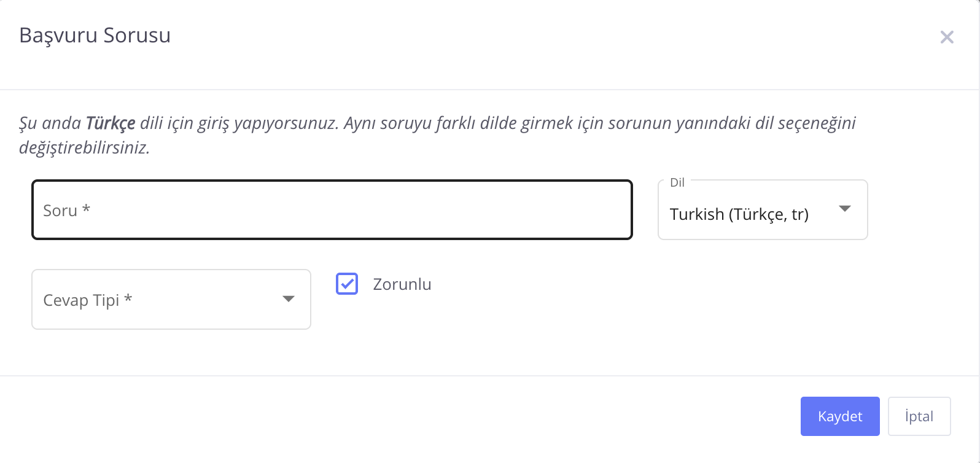980x463 pixels.
Task: Click the Dil dropdown arrow icon
Action: (x=845, y=209)
